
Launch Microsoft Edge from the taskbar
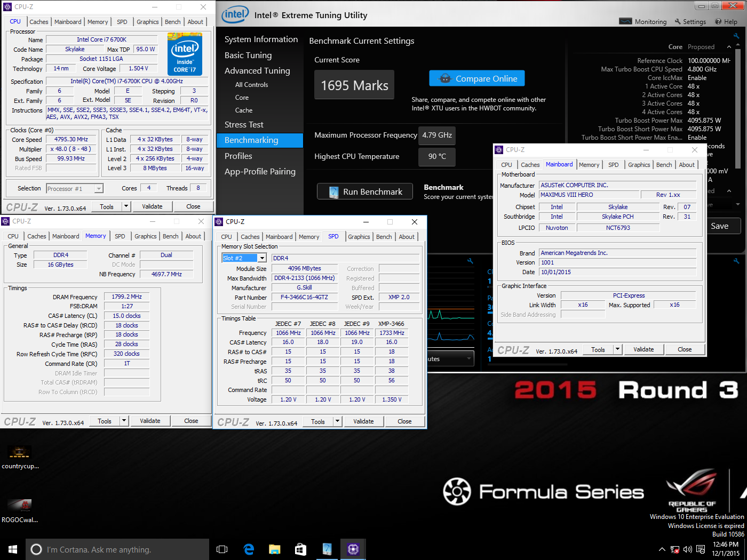click(249, 549)
